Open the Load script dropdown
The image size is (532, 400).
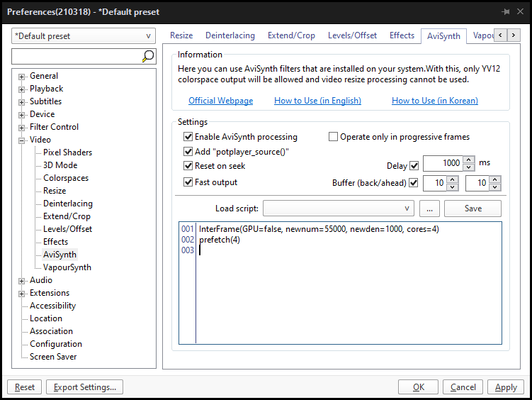339,208
